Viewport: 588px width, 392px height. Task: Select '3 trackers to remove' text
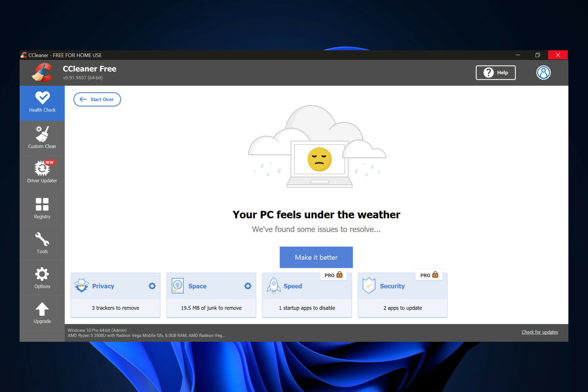click(x=115, y=308)
